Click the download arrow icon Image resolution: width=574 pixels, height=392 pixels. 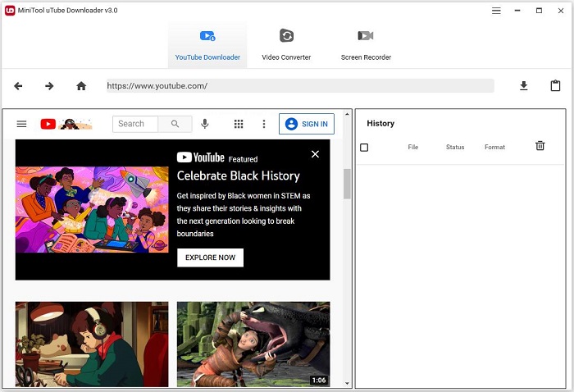coord(524,85)
